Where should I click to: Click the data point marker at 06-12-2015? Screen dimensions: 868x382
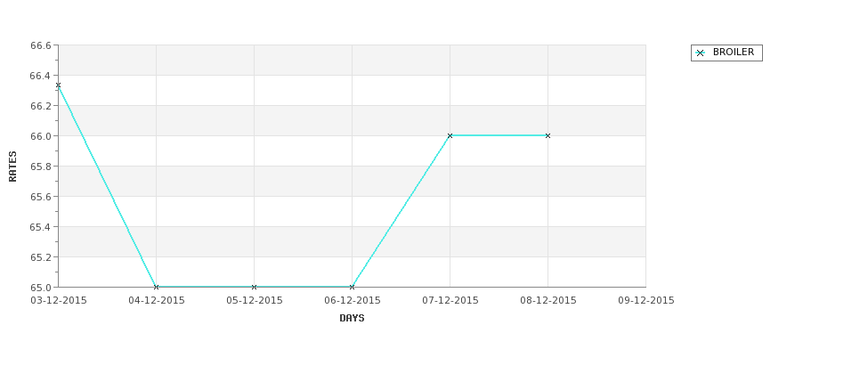tap(352, 287)
